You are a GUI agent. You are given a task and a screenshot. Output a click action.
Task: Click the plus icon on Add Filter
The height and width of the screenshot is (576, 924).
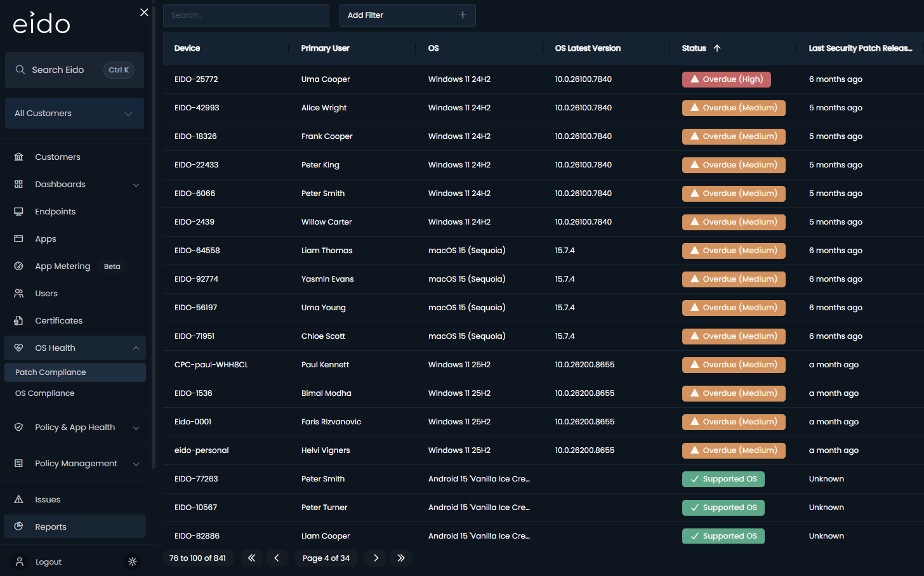click(463, 15)
